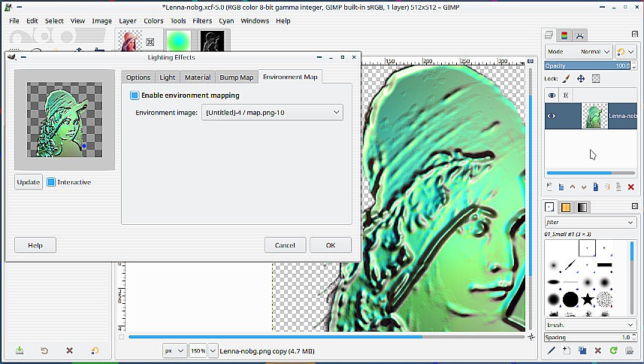Open the layer Mode Normal dropdown
The image size is (644, 364).
(x=579, y=52)
